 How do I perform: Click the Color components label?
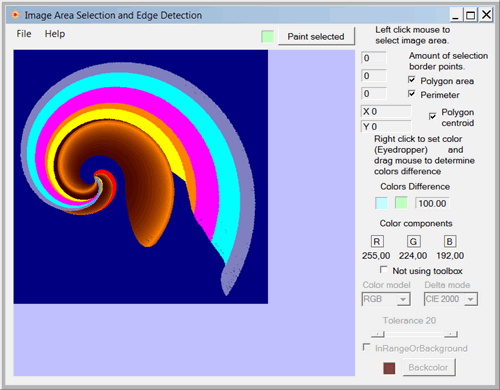[416, 223]
